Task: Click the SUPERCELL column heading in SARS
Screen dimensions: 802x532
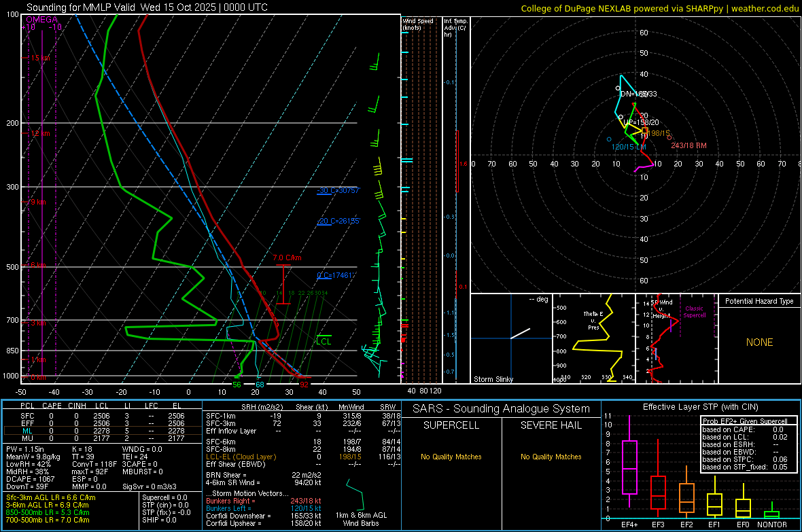Action: (451, 425)
